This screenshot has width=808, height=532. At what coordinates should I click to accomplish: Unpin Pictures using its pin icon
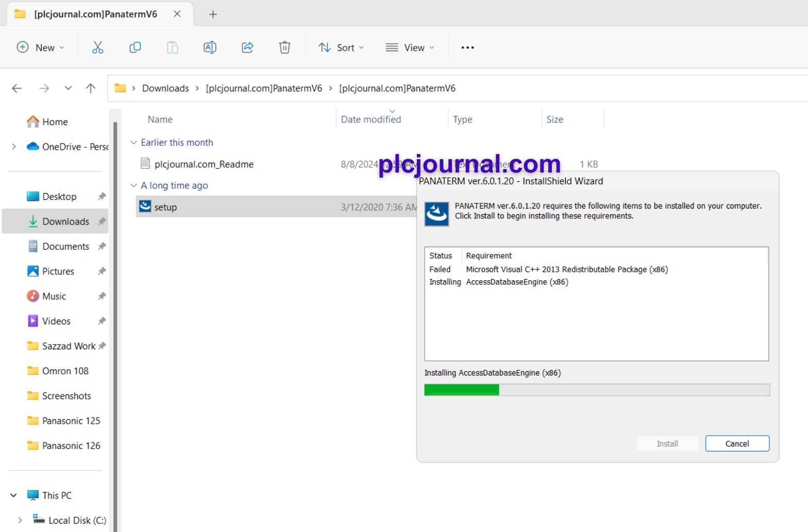[102, 271]
